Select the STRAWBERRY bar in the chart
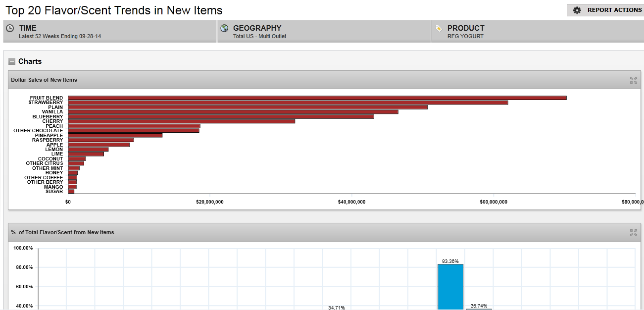Image resolution: width=644 pixels, height=310 pixels. click(x=288, y=103)
